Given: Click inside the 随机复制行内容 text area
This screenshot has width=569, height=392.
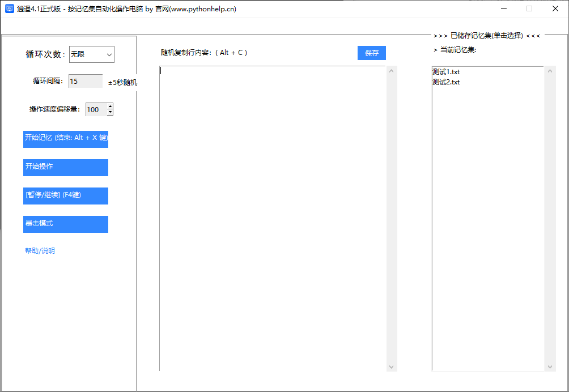Looking at the screenshot, I should click(x=272, y=218).
